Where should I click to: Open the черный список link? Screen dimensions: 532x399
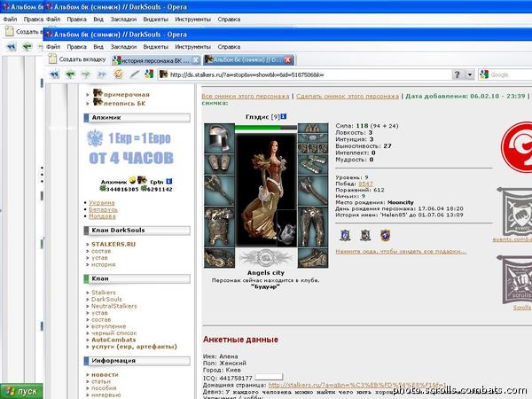point(114,333)
